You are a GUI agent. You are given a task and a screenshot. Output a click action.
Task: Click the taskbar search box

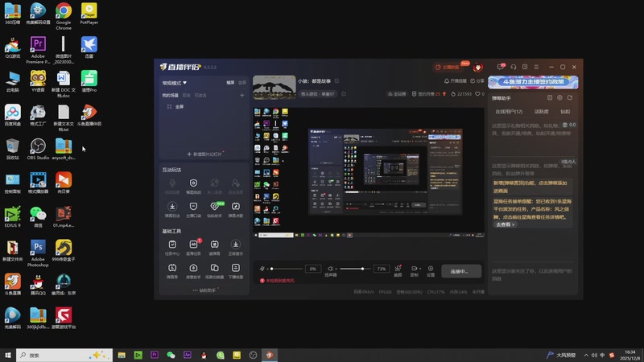(x=64, y=355)
